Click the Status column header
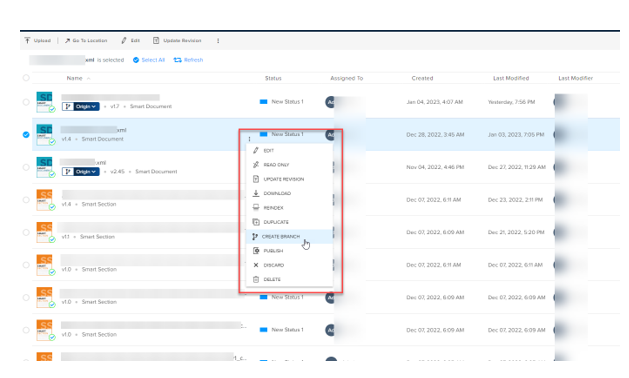629x378 pixels. 273,78
